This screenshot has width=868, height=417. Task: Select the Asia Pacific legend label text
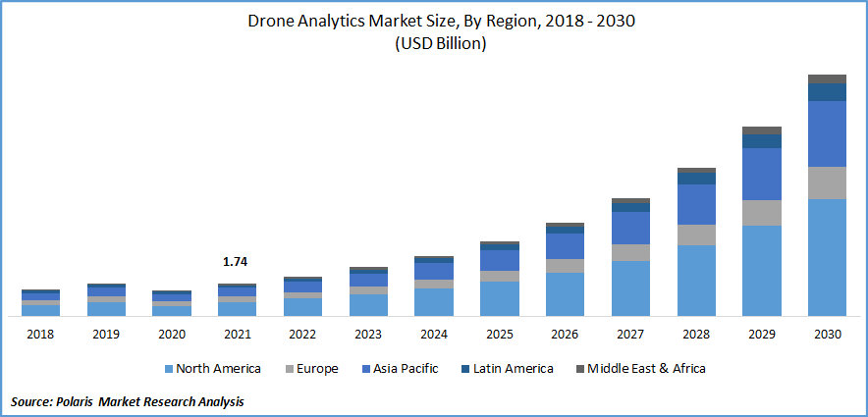407,369
